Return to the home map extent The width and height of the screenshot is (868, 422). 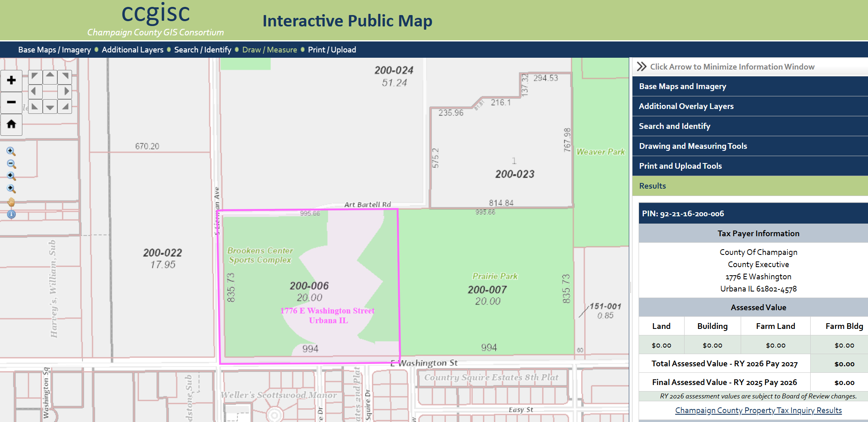point(11,124)
